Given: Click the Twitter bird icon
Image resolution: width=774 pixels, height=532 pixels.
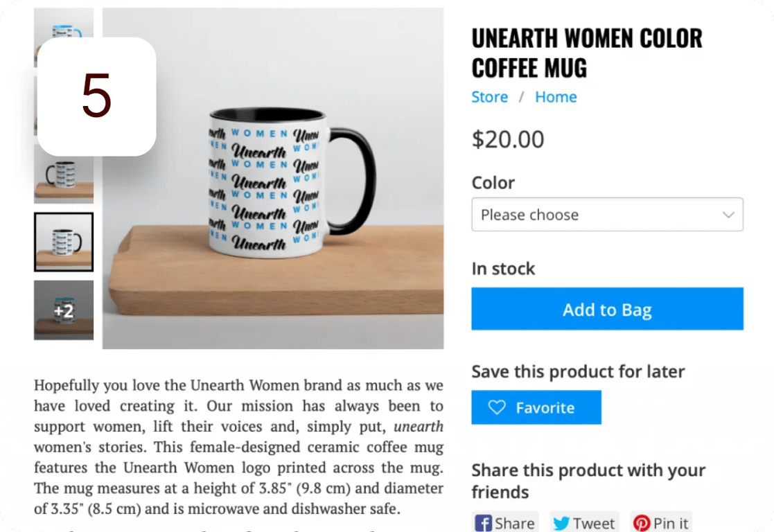Looking at the screenshot, I should click(x=561, y=523).
